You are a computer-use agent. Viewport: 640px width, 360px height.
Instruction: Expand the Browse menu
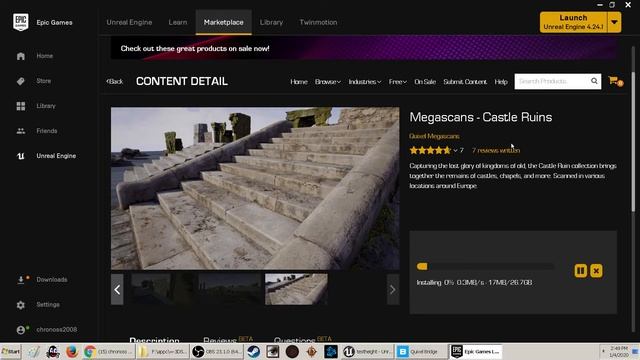(x=327, y=82)
